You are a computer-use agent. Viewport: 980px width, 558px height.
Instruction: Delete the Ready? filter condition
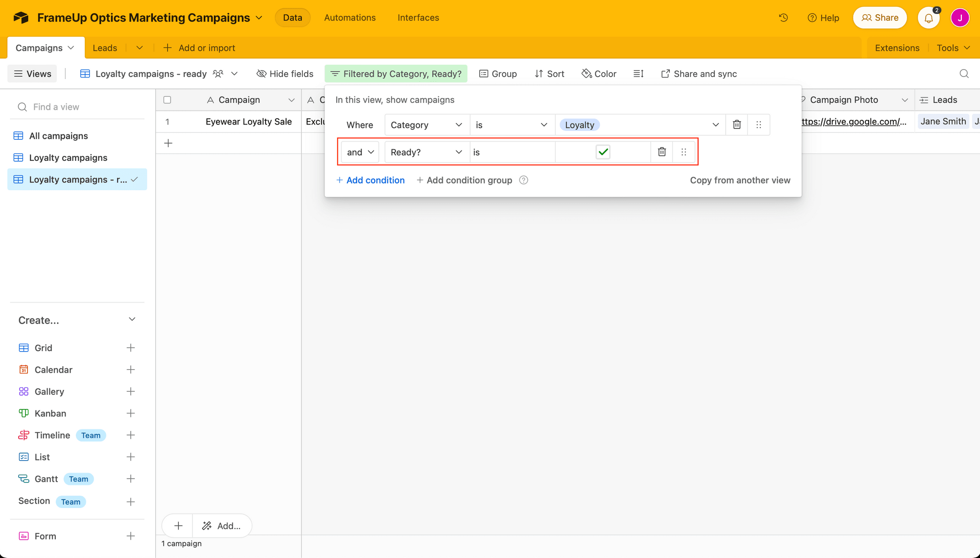coord(661,152)
